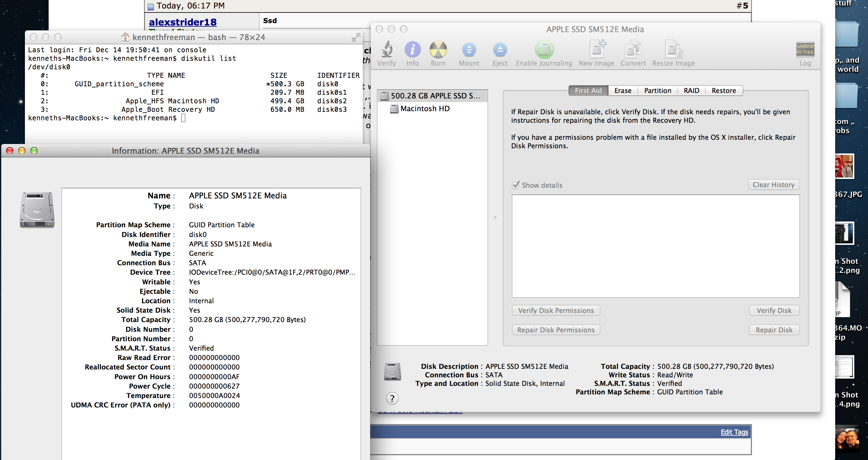
Task: Click Verify Disk Permissions button
Action: click(x=556, y=311)
